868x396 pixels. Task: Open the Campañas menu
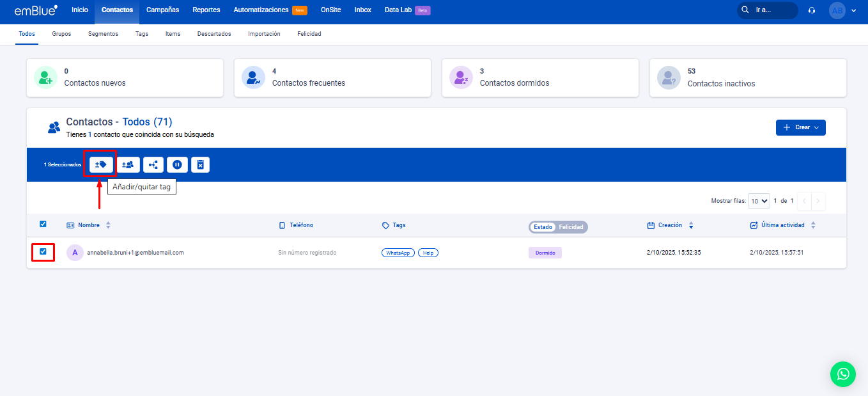[162, 10]
